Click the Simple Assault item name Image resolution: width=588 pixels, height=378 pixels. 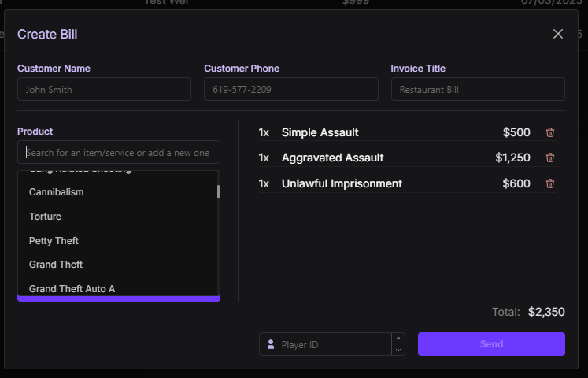[320, 132]
